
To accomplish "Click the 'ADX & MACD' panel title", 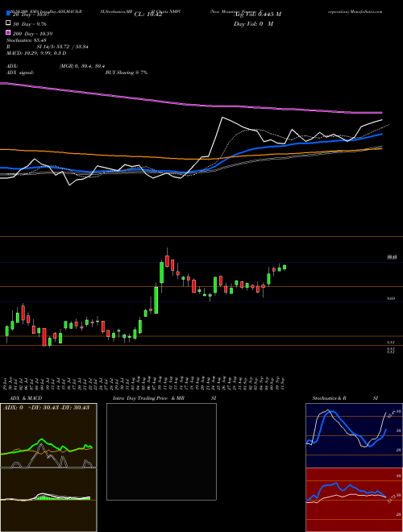I will pyautogui.click(x=26, y=398).
